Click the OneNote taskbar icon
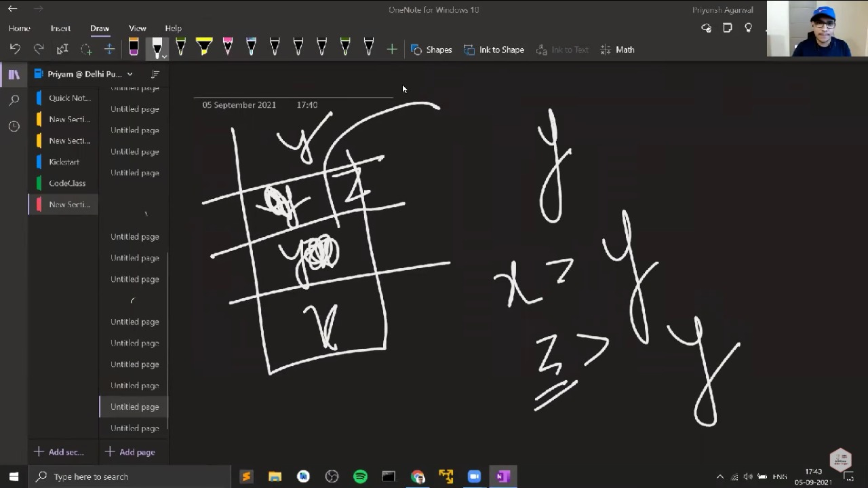 pos(502,476)
